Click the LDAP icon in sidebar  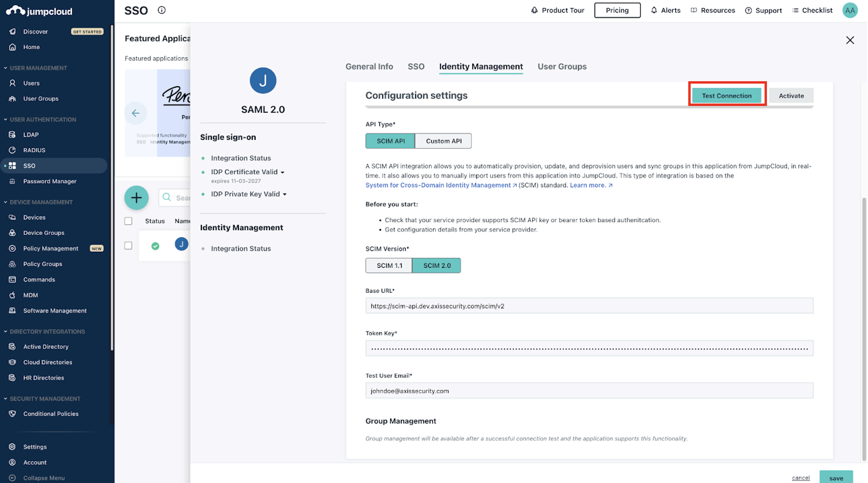[12, 135]
